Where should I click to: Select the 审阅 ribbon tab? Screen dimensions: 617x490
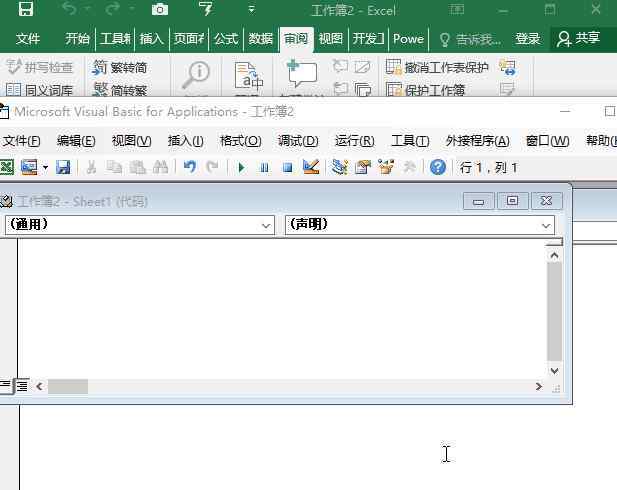pyautogui.click(x=296, y=39)
